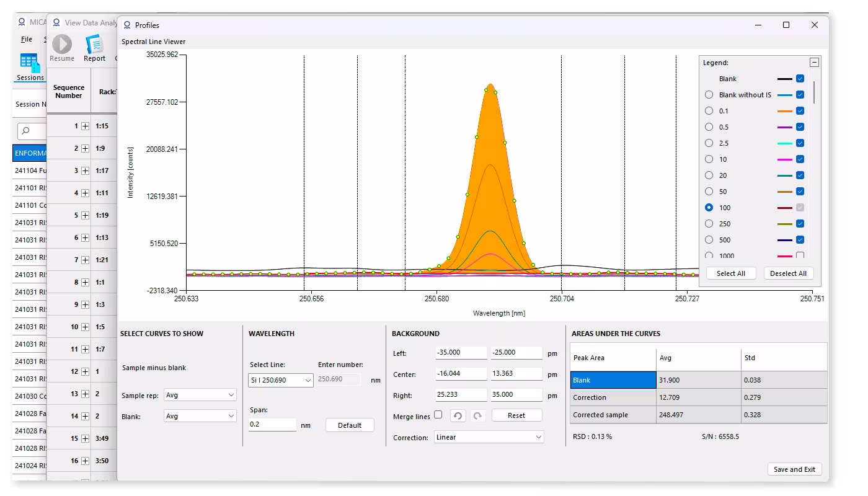Click the Std column header in areas table
The image size is (868, 496).
tap(784, 358)
